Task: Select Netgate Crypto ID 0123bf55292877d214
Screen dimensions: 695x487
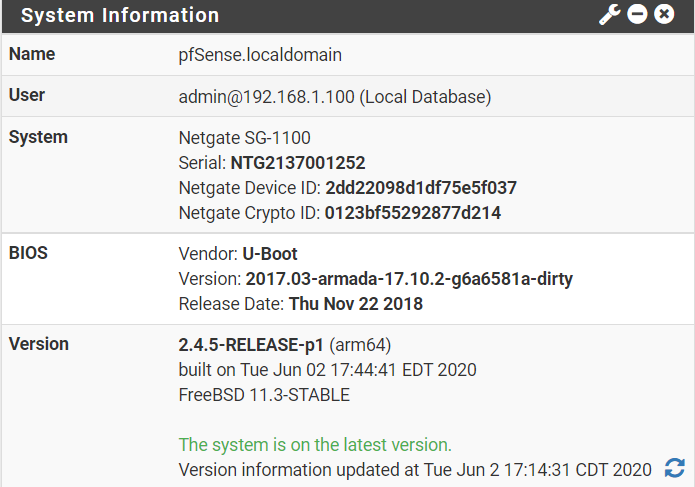Action: (413, 213)
